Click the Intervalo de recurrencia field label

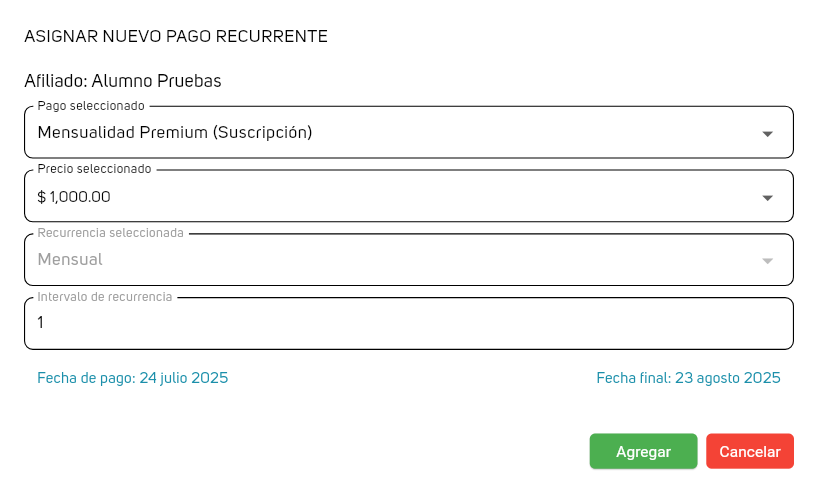105,297
